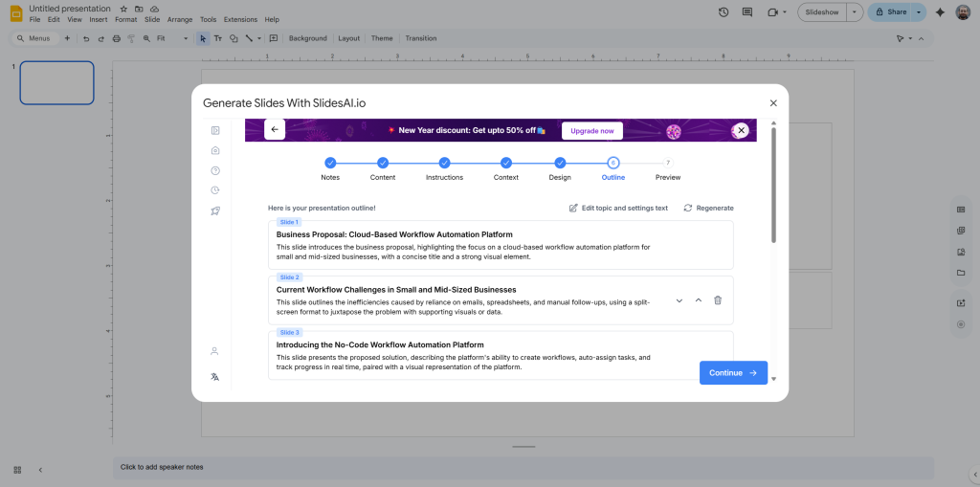Click Edit topic and settings text
Image resolution: width=980 pixels, height=487 pixels.
[x=618, y=208]
